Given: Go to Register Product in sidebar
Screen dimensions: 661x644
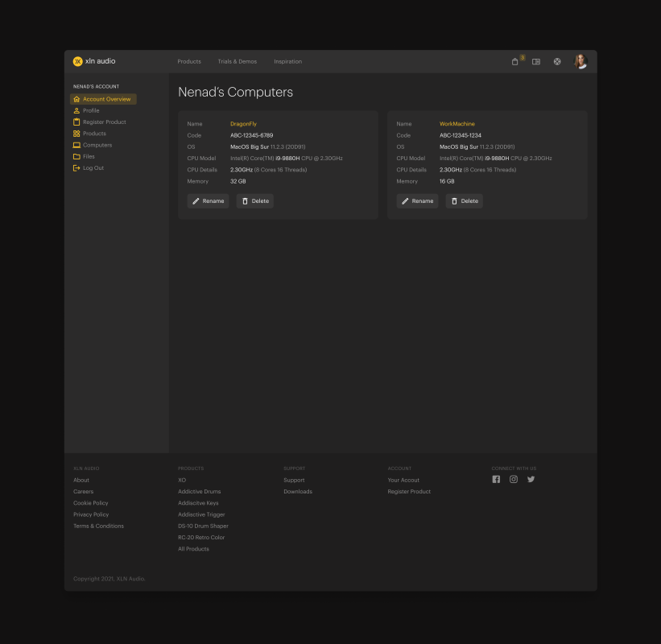Looking at the screenshot, I should (104, 122).
